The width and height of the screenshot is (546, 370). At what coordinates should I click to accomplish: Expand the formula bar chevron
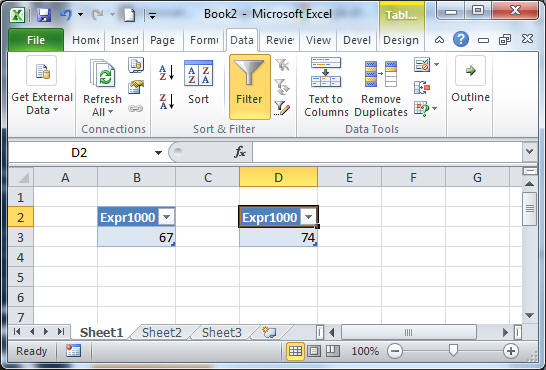[x=530, y=152]
